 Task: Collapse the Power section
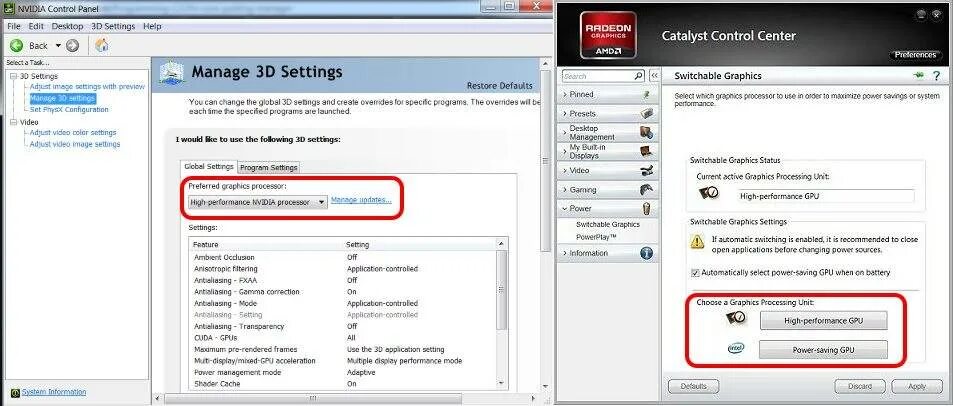point(609,208)
